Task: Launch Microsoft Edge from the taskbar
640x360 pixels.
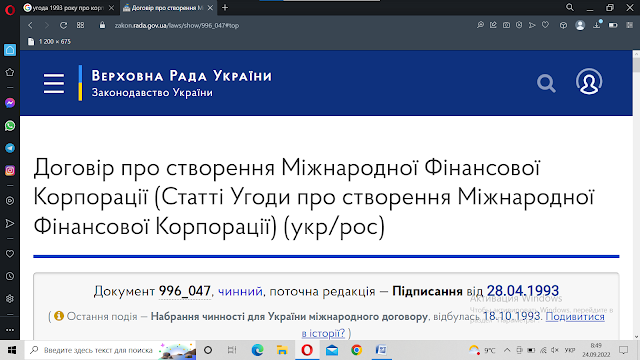Action: click(x=257, y=350)
